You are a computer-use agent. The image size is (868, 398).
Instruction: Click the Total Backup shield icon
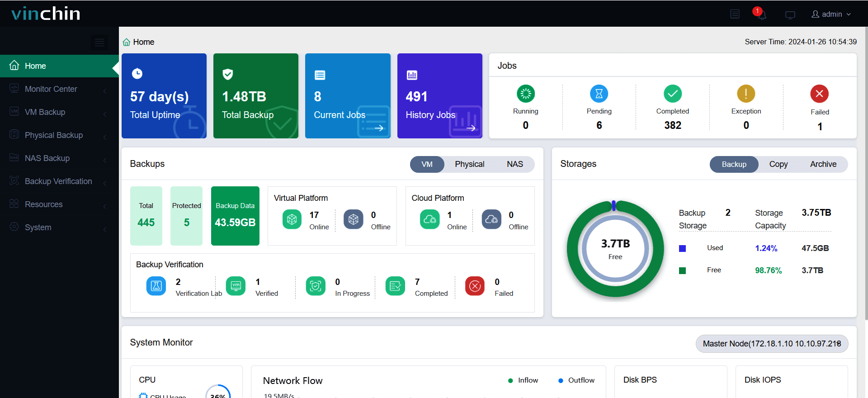(x=228, y=74)
